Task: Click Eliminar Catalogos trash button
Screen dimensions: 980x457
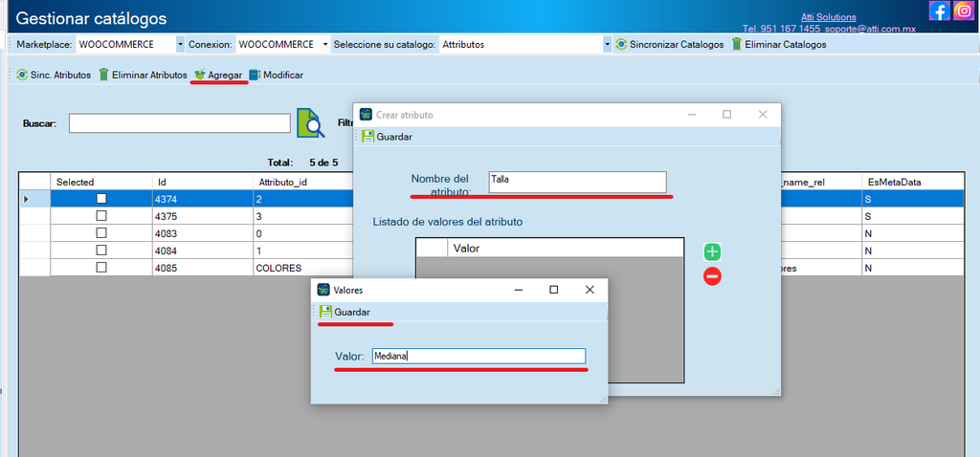Action: (779, 44)
